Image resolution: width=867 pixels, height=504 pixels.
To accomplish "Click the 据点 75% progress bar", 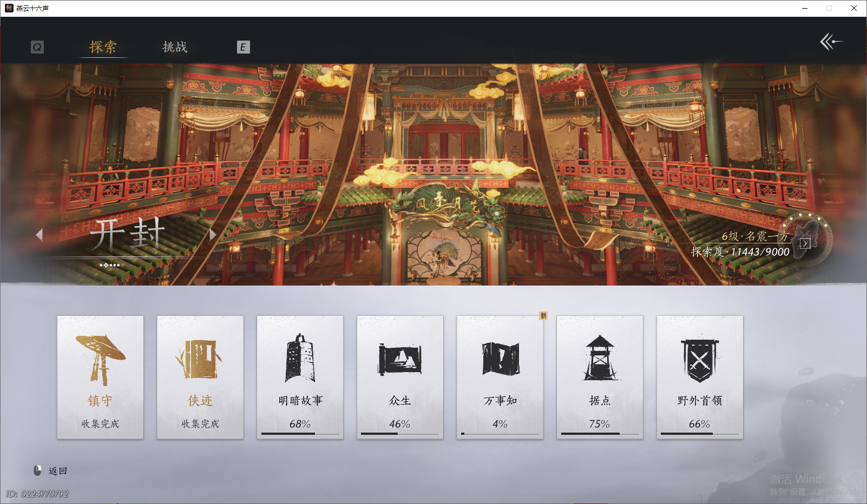I will 600,434.
